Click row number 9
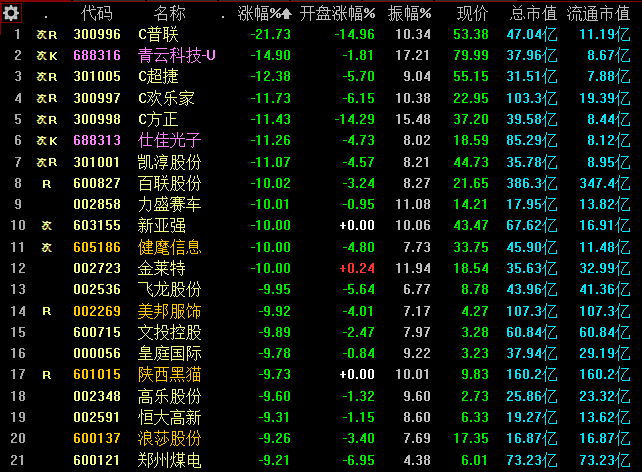The image size is (642, 472). (18, 204)
